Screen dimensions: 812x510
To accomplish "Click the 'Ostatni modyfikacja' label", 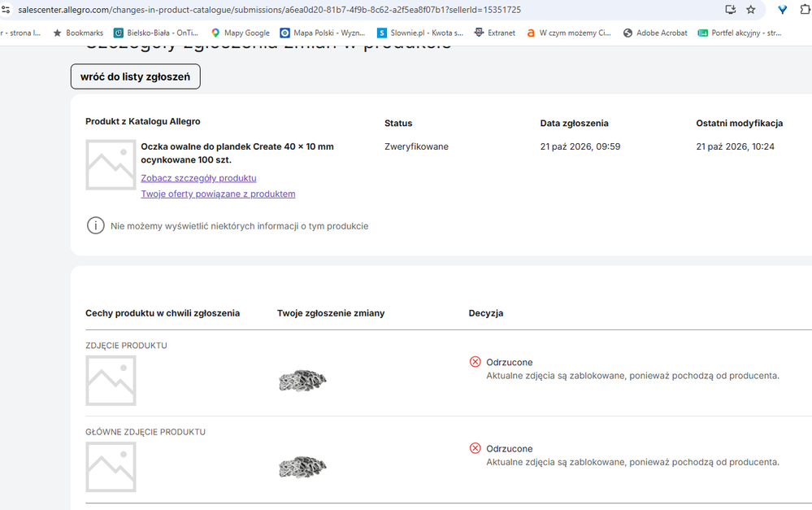I will click(x=740, y=124).
